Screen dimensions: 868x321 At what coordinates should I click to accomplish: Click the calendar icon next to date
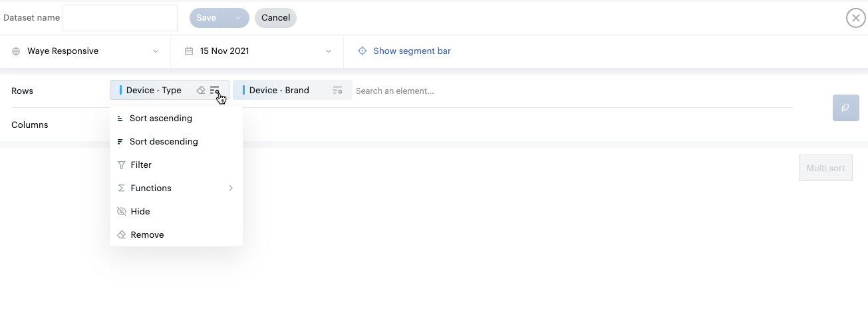point(189,51)
